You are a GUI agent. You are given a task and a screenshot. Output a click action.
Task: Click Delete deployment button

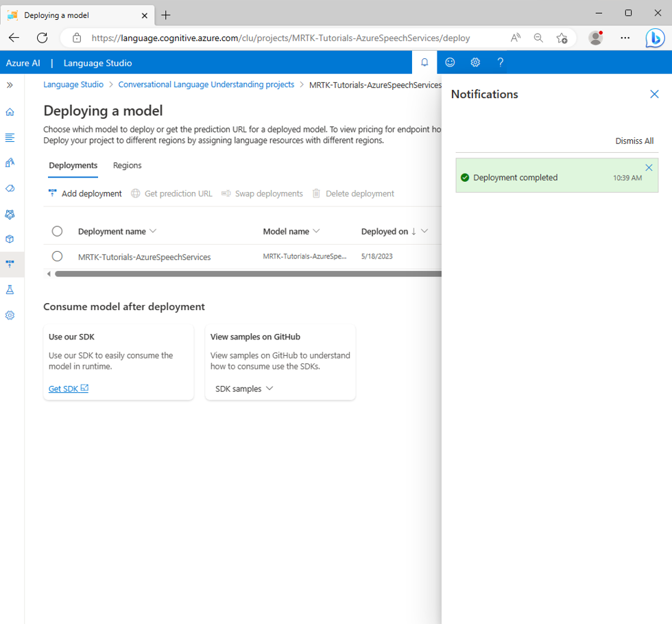coord(353,193)
